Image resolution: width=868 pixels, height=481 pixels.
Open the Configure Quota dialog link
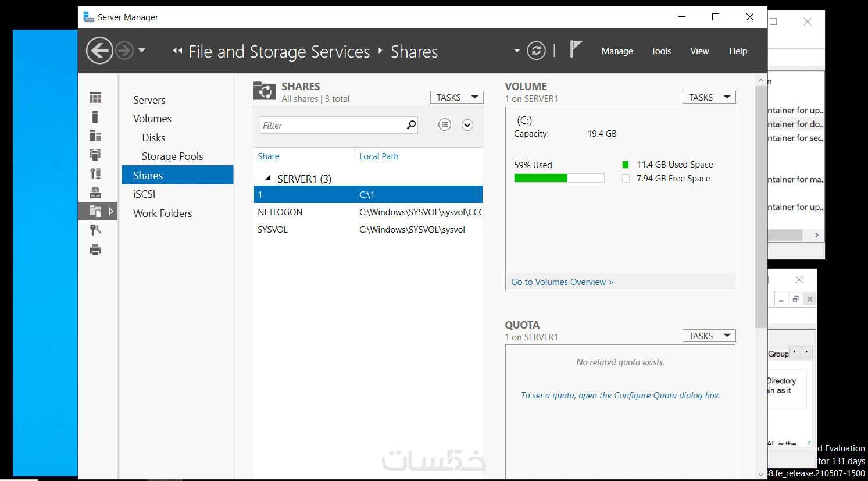pyautogui.click(x=620, y=396)
